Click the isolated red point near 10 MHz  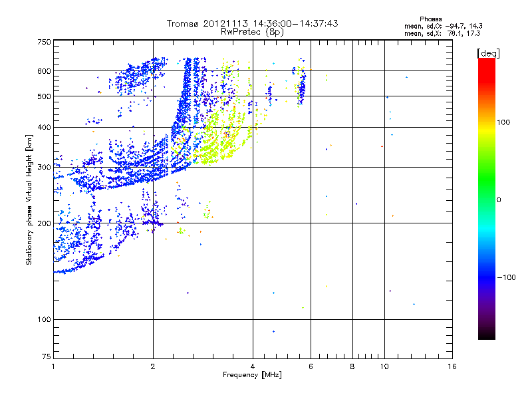pyautogui.click(x=382, y=146)
